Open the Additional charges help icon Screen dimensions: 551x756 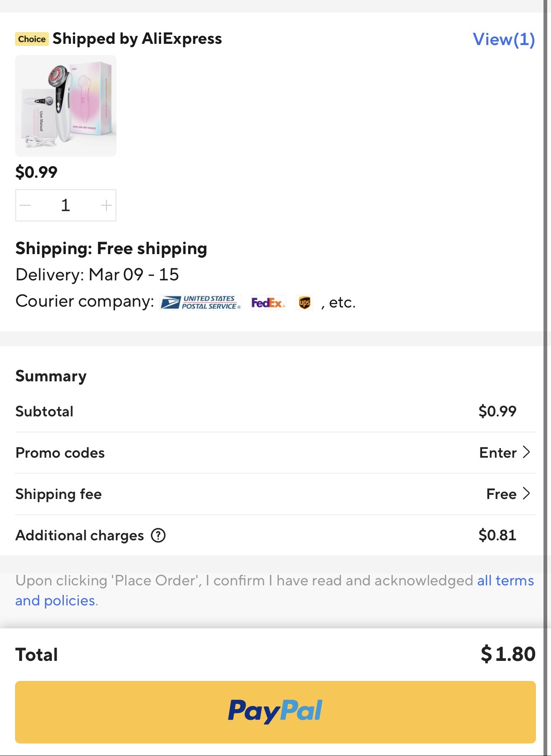tap(158, 535)
